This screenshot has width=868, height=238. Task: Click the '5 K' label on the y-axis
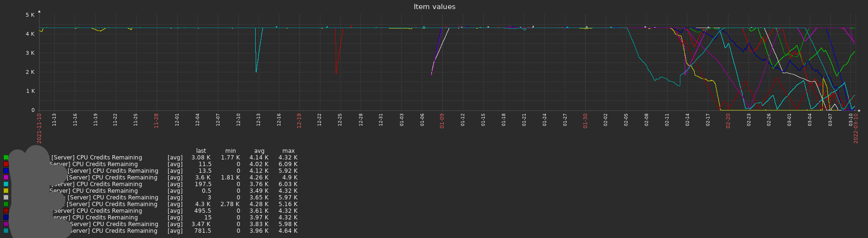[30, 15]
